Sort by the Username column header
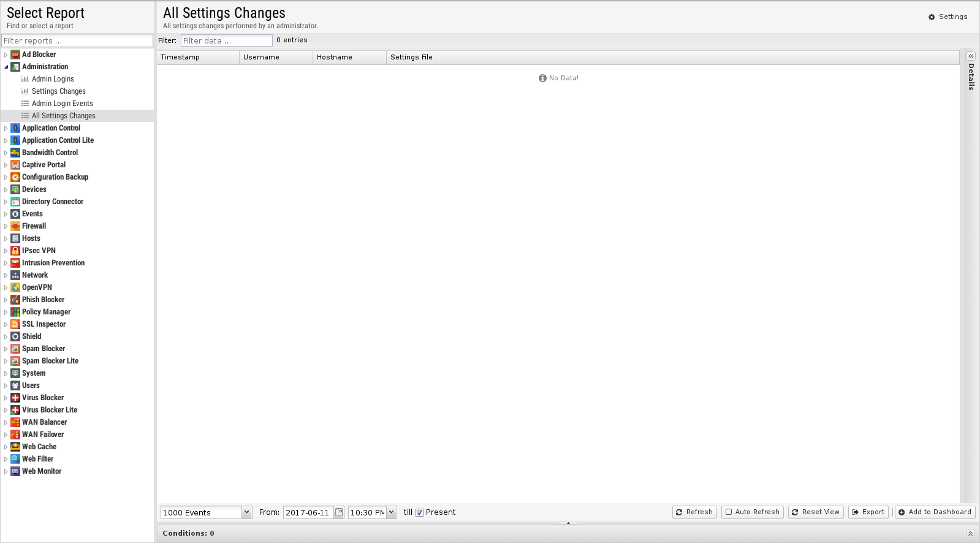 click(x=276, y=57)
